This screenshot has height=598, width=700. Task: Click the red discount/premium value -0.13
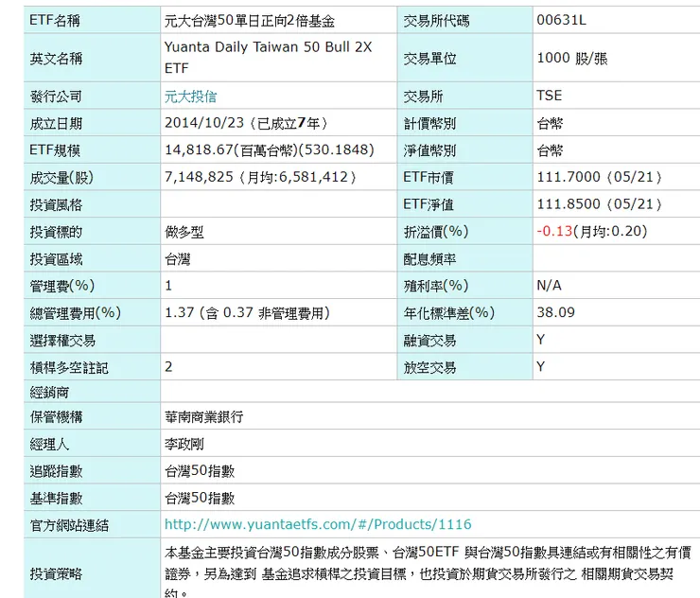pyautogui.click(x=554, y=231)
